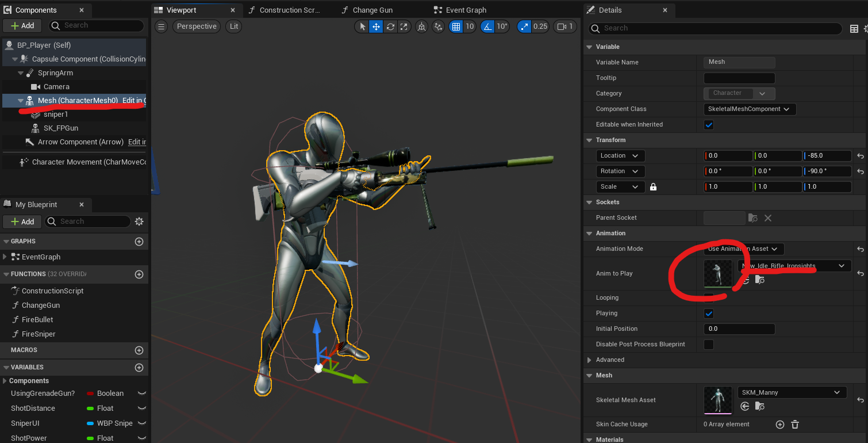Screen dimensions: 868x443
Task: Close the Components panel tab
Action: point(81,10)
